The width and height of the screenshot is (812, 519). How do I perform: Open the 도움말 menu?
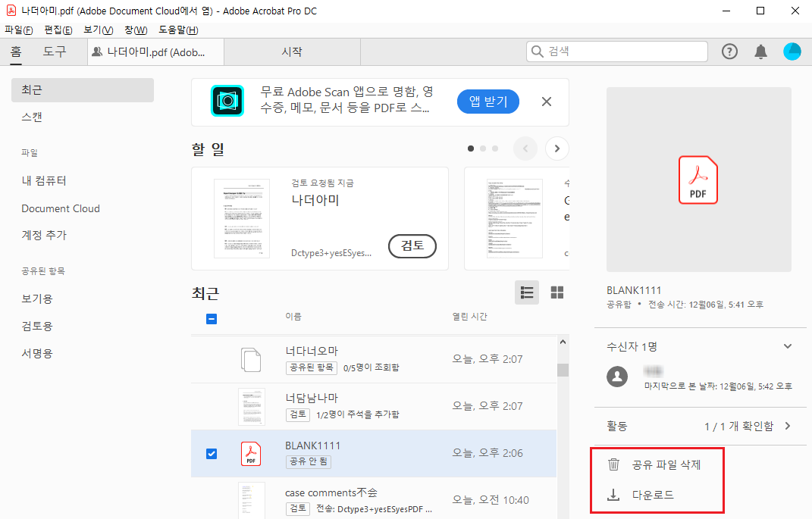click(x=178, y=30)
